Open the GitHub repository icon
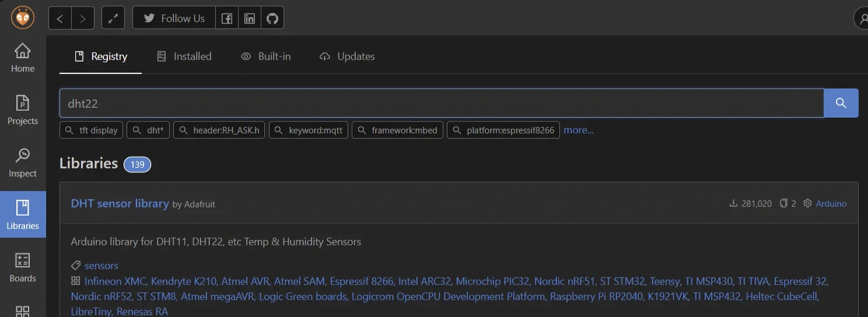The height and width of the screenshot is (317, 868). pyautogui.click(x=272, y=18)
